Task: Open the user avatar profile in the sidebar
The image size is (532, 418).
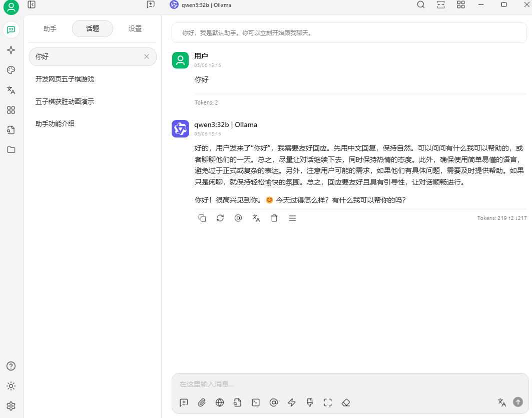Action: 11,7
